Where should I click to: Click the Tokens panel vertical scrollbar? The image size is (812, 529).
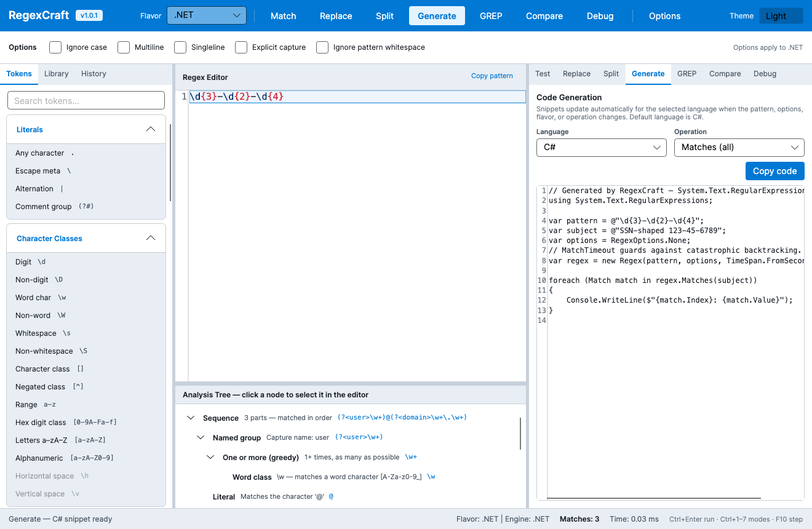tap(170, 161)
